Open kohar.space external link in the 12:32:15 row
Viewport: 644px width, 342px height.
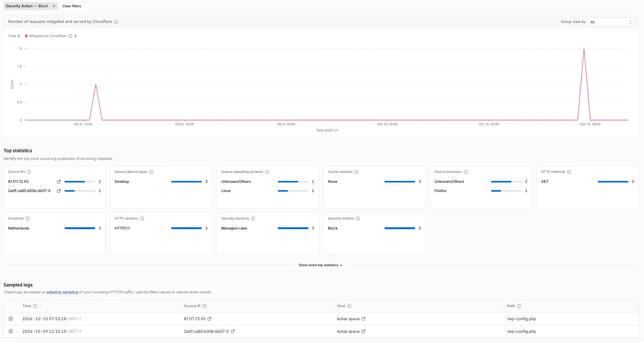(x=363, y=331)
